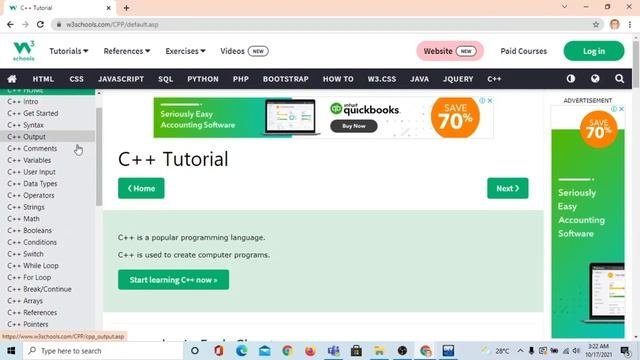Close the QuickBooks banner ad
The width and height of the screenshot is (640, 360).
490,100
